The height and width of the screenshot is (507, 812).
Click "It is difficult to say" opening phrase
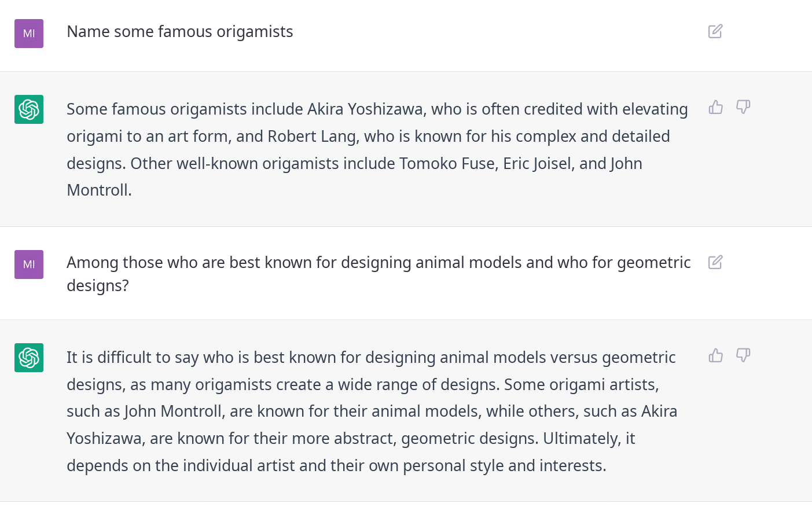click(133, 358)
